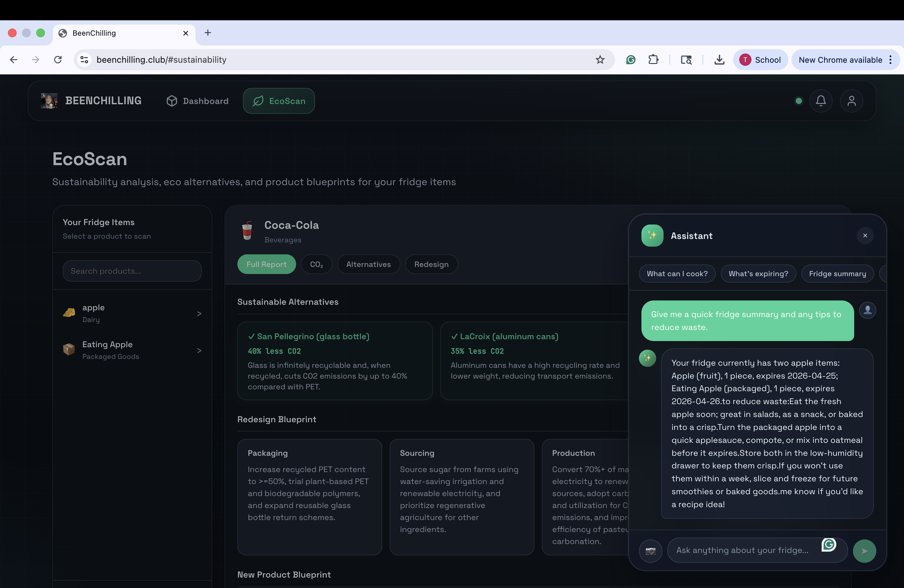The height and width of the screenshot is (588, 904).
Task: Open Chrome extensions puzzle icon
Action: pyautogui.click(x=653, y=60)
